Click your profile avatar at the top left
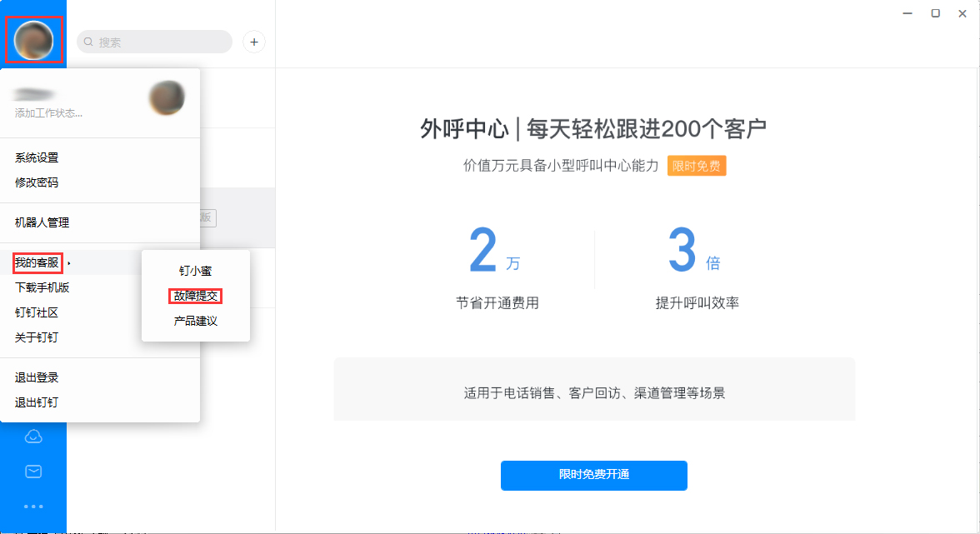The height and width of the screenshot is (534, 980). click(x=33, y=40)
